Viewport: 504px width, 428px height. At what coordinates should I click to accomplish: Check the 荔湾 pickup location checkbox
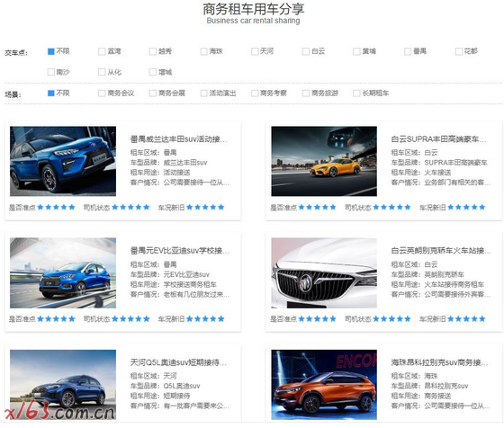point(102,51)
